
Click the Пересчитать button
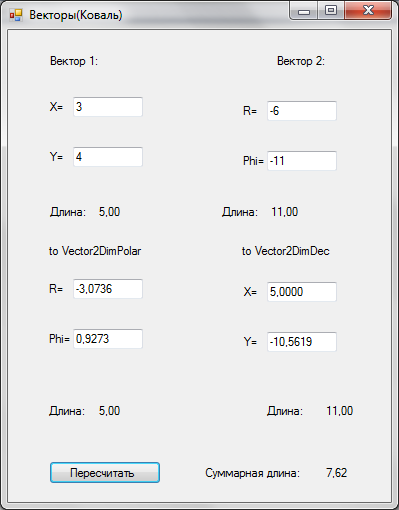click(x=105, y=472)
